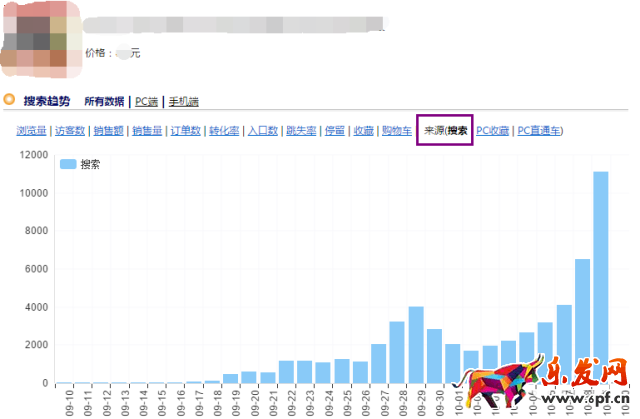
Task: Open the 浏览量 metric link
Action: pos(33,131)
